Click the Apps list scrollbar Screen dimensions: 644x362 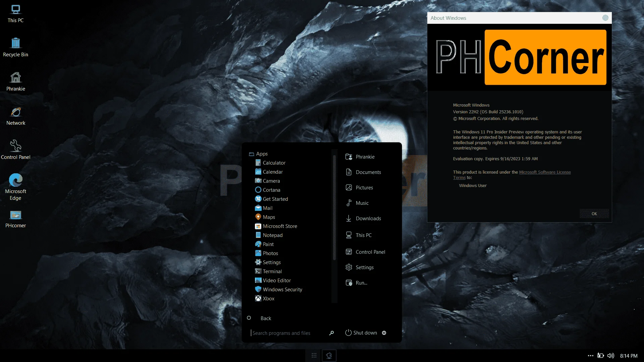pyautogui.click(x=334, y=208)
